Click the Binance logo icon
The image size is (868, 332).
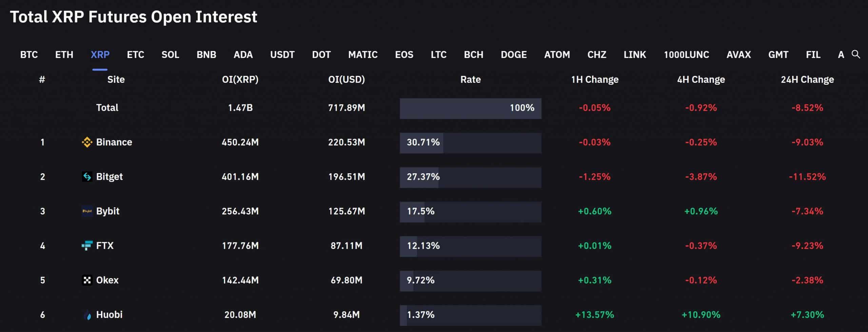87,142
